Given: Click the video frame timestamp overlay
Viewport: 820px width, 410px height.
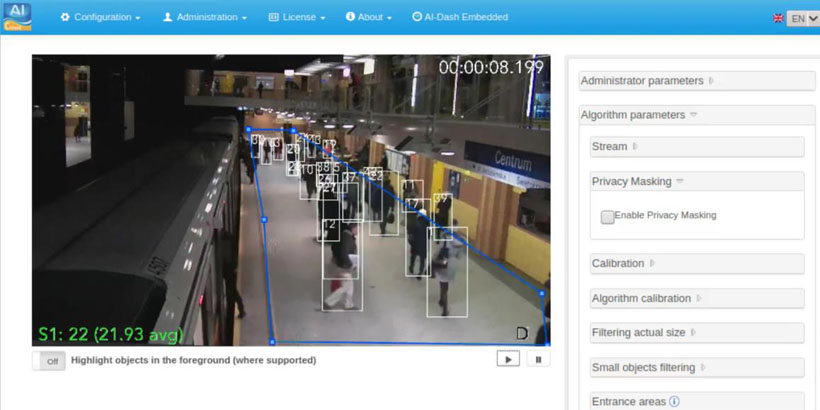Looking at the screenshot, I should tap(490, 68).
